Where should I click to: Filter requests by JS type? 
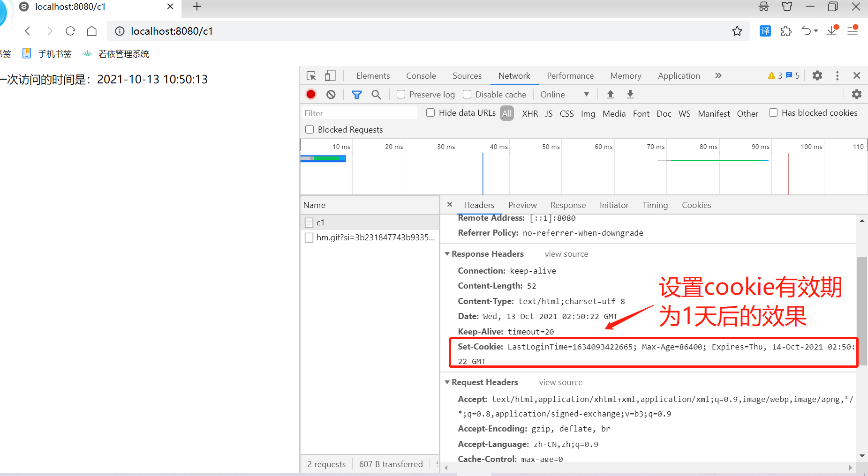tap(549, 113)
